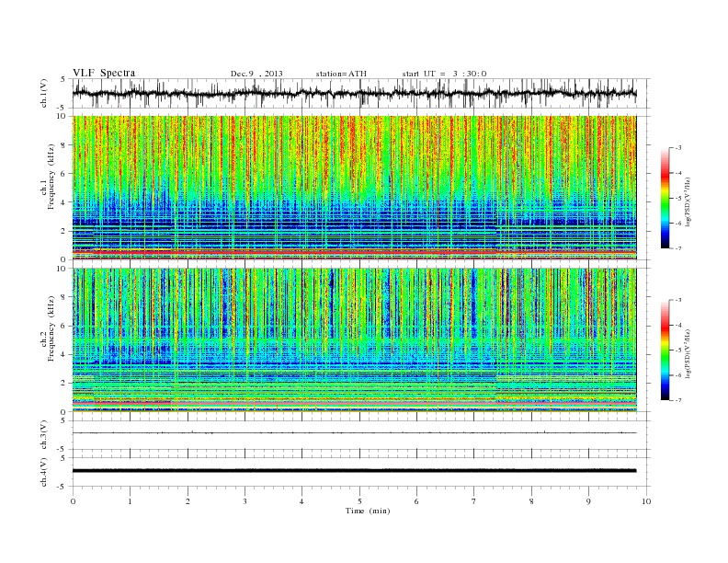728x563 pixels.
Task: Click the '6' tick on time axis
Action: tap(416, 501)
